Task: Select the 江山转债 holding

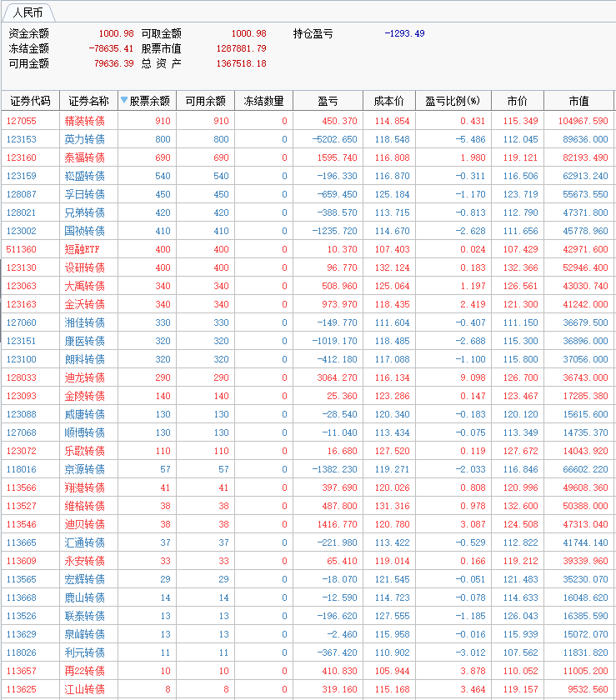Action: [84, 689]
